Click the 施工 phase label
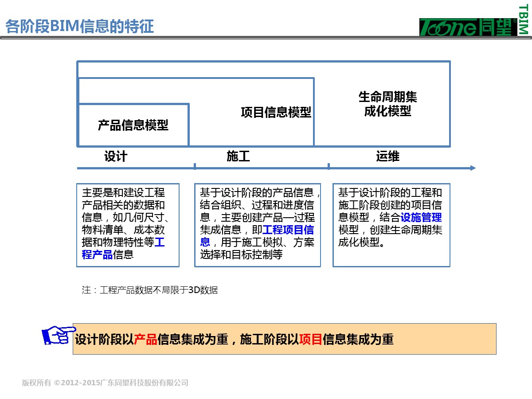The image size is (532, 399). 238,156
